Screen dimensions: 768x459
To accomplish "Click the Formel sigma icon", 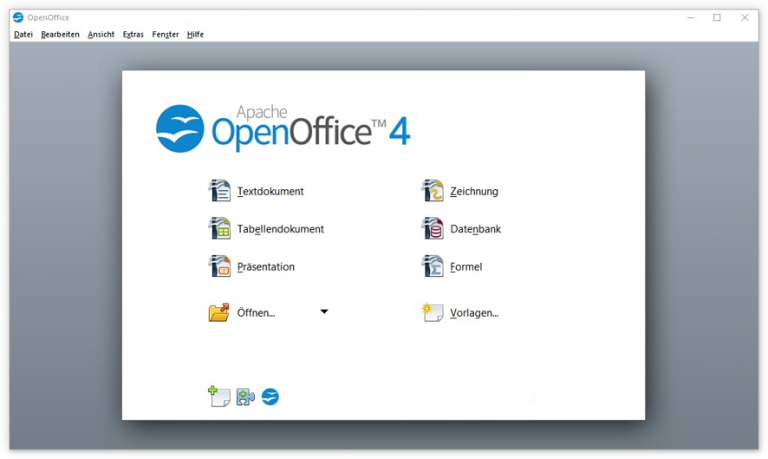I will point(432,266).
